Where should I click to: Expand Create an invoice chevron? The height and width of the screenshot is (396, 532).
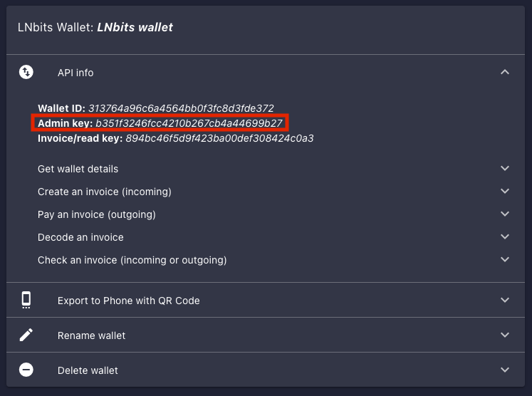pyautogui.click(x=505, y=192)
